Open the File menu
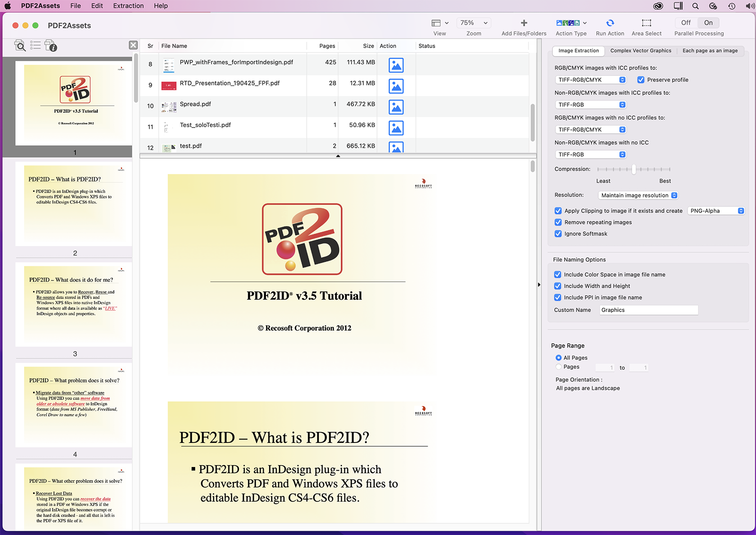 tap(76, 6)
